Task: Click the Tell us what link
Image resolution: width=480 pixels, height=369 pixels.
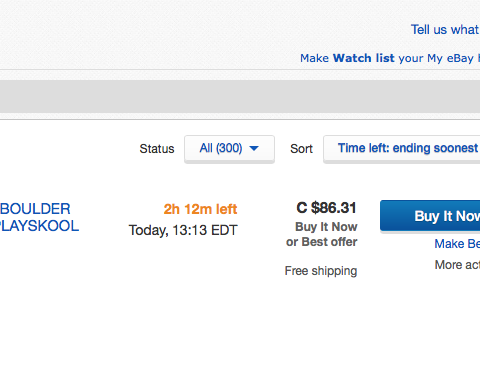Action: (x=445, y=30)
